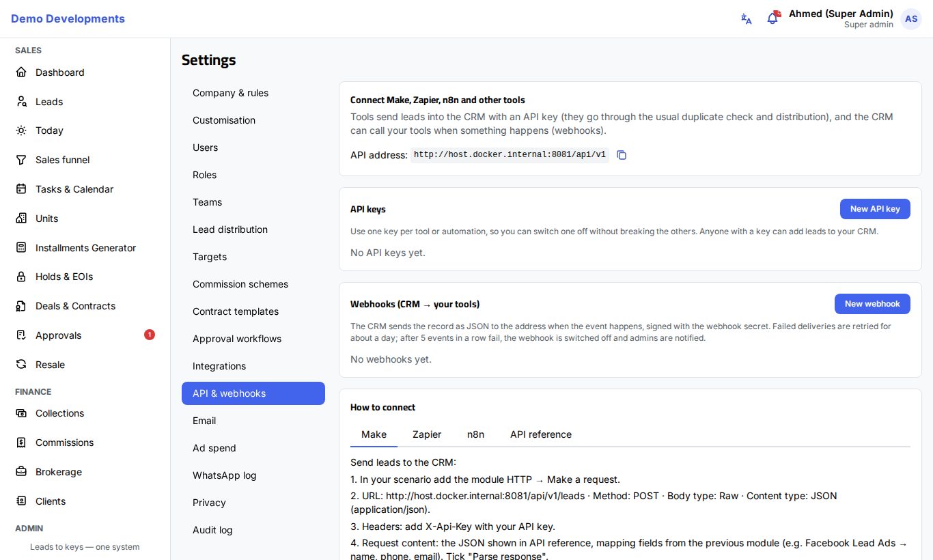Click the Resale refresh icon

(x=22, y=365)
